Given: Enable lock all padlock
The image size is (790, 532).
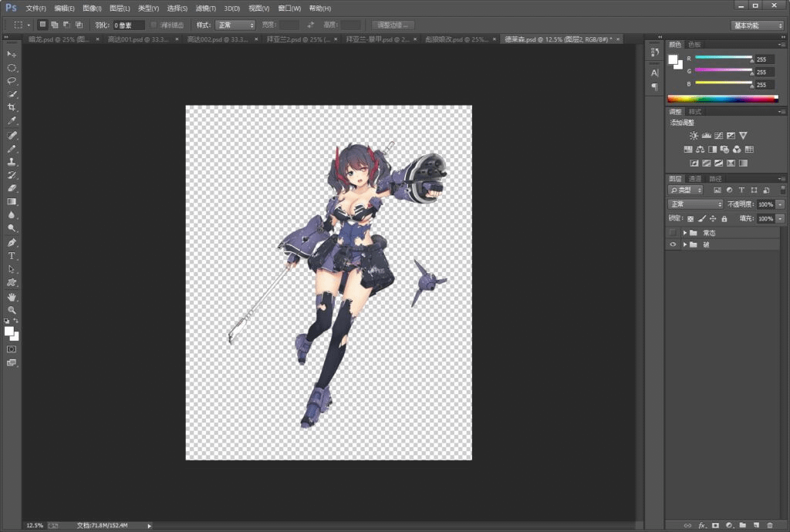Looking at the screenshot, I should pyautogui.click(x=724, y=218).
